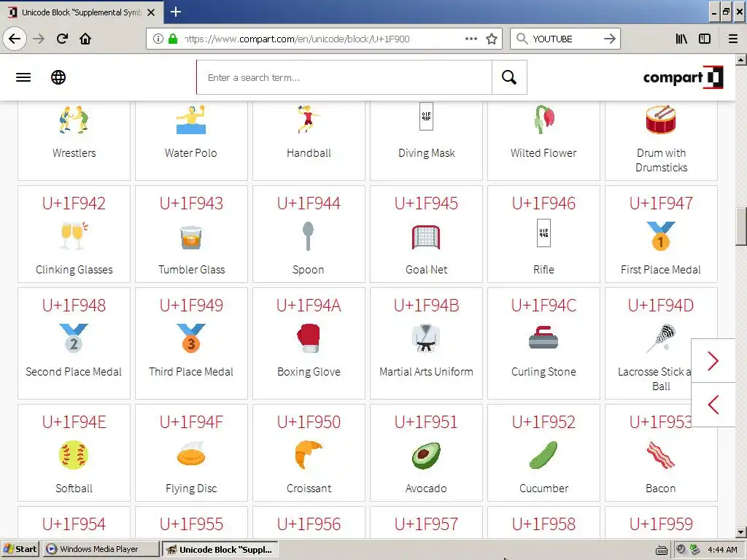The image size is (747, 560).
Task: Open the Firefox Library icon
Action: 682,39
